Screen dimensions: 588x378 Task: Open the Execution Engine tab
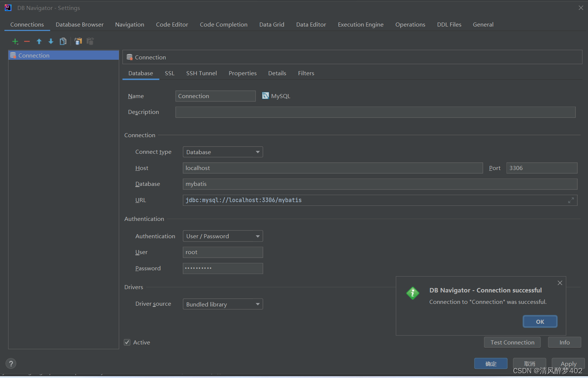click(361, 24)
